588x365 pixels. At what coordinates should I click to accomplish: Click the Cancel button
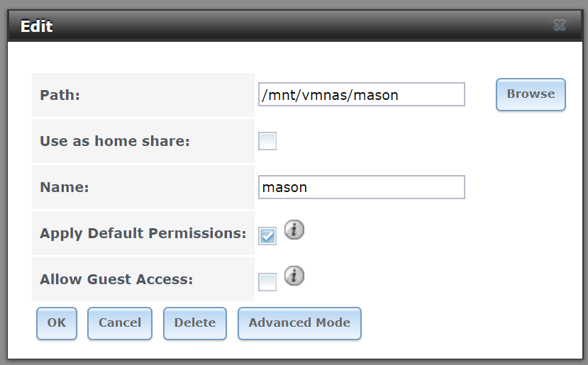coord(120,323)
